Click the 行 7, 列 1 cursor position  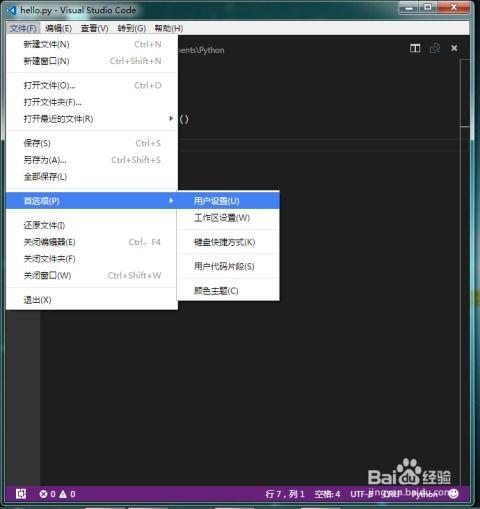pyautogui.click(x=285, y=494)
